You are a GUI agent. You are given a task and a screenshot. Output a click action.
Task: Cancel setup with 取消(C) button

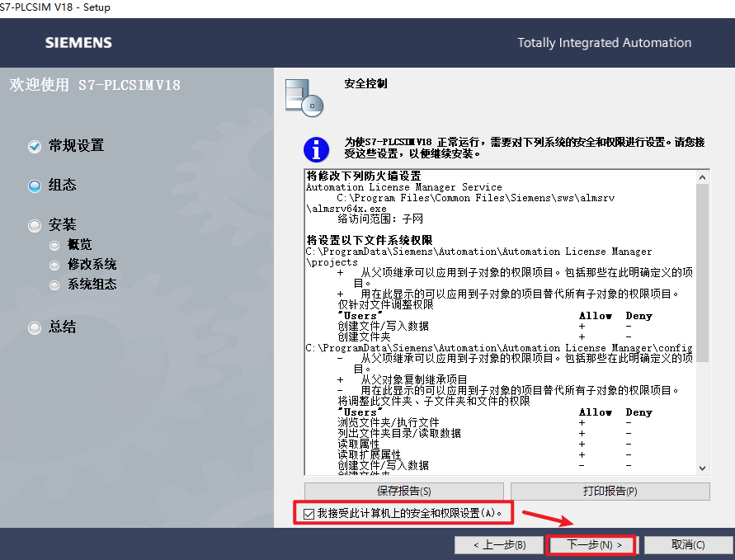[x=687, y=545]
